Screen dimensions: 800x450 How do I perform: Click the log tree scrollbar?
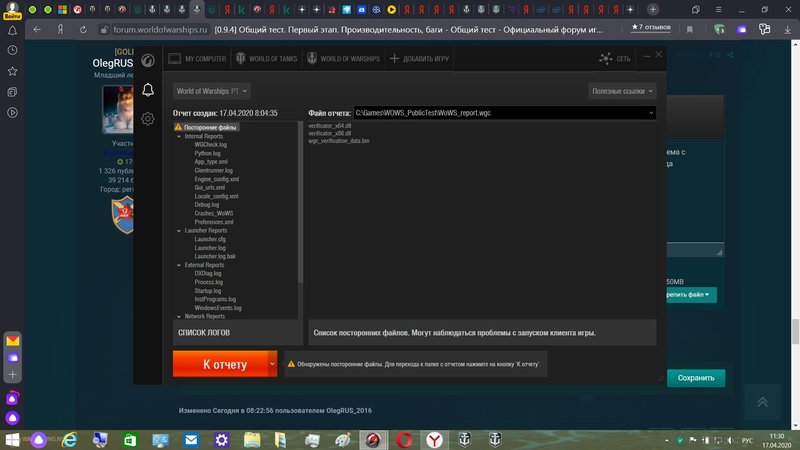point(300,202)
